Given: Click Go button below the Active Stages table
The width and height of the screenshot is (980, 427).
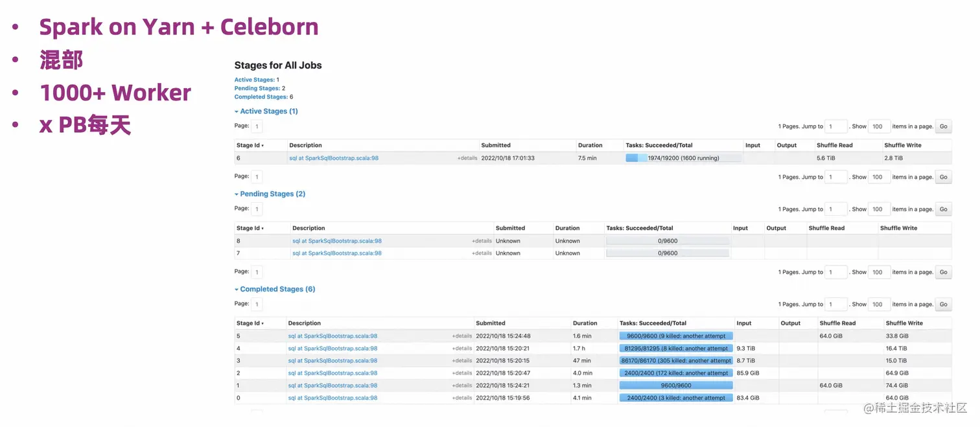Looking at the screenshot, I should click(943, 177).
